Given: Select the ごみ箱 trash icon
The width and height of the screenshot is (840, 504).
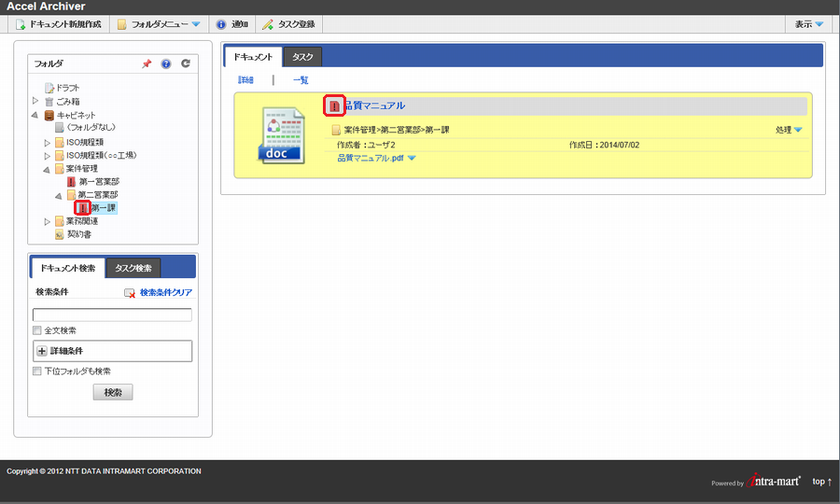Looking at the screenshot, I should pyautogui.click(x=49, y=102).
